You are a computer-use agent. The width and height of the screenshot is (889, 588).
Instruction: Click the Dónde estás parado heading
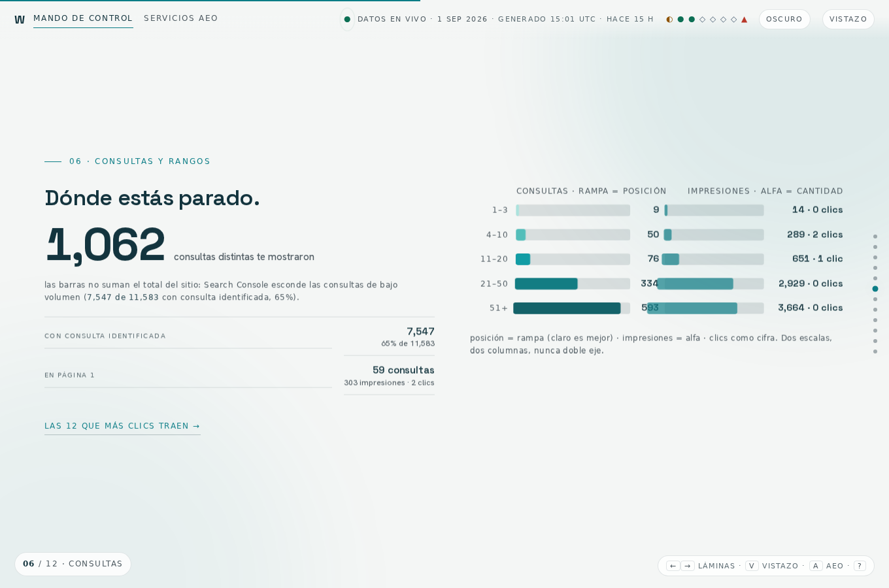[x=152, y=198]
